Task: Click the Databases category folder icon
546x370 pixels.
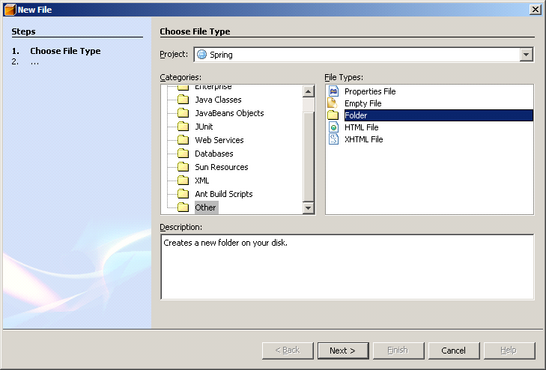Action: (183, 153)
